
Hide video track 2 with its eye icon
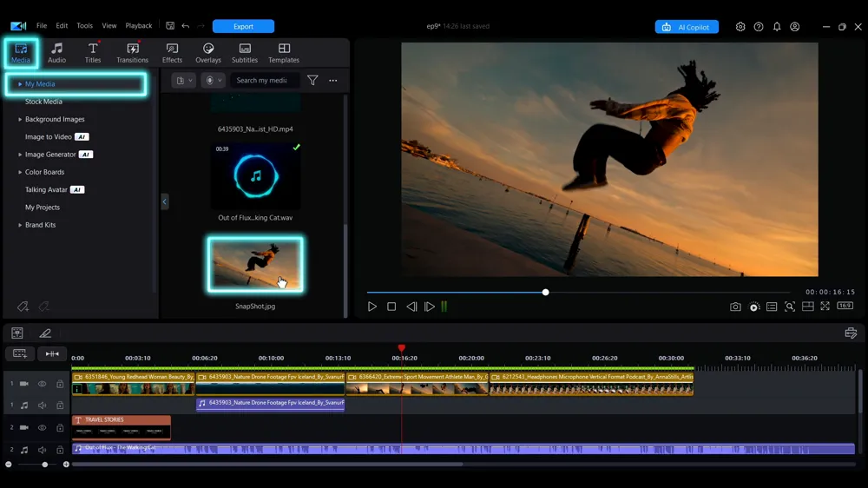coord(42,427)
